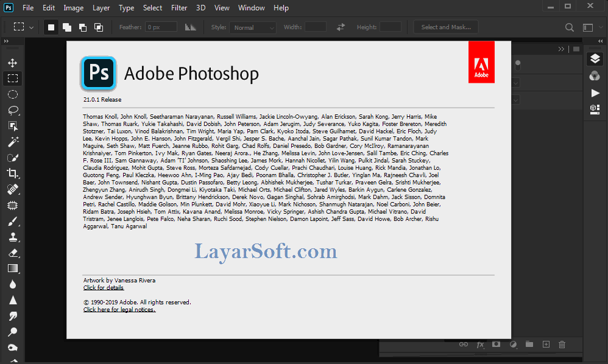Open the Layer menu
608x364 pixels.
101,8
